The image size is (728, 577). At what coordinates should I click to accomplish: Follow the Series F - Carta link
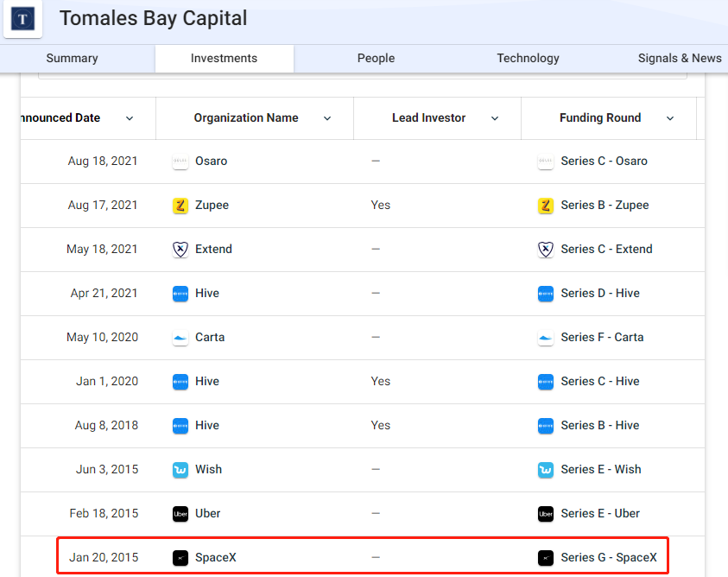[602, 338]
